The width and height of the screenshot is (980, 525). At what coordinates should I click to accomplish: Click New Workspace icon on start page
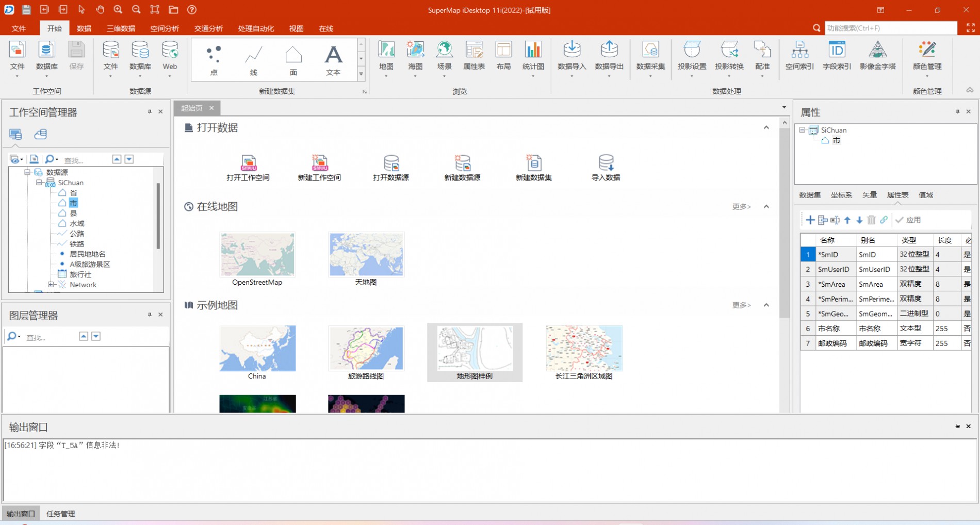[x=319, y=163]
